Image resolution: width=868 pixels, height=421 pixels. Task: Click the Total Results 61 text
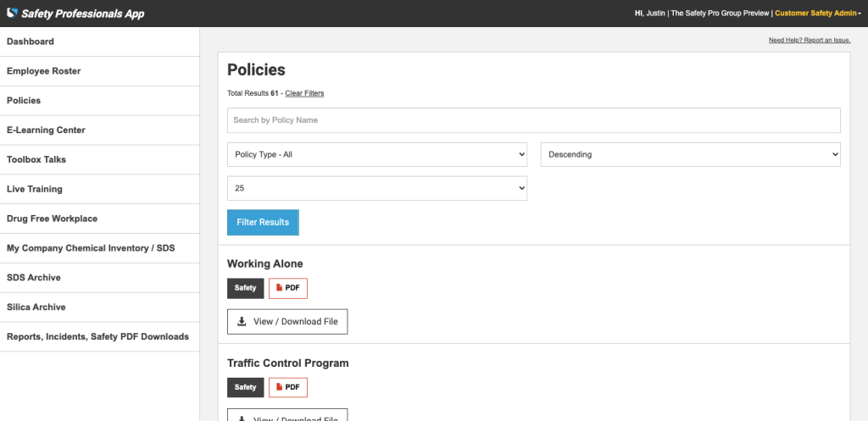(x=253, y=93)
